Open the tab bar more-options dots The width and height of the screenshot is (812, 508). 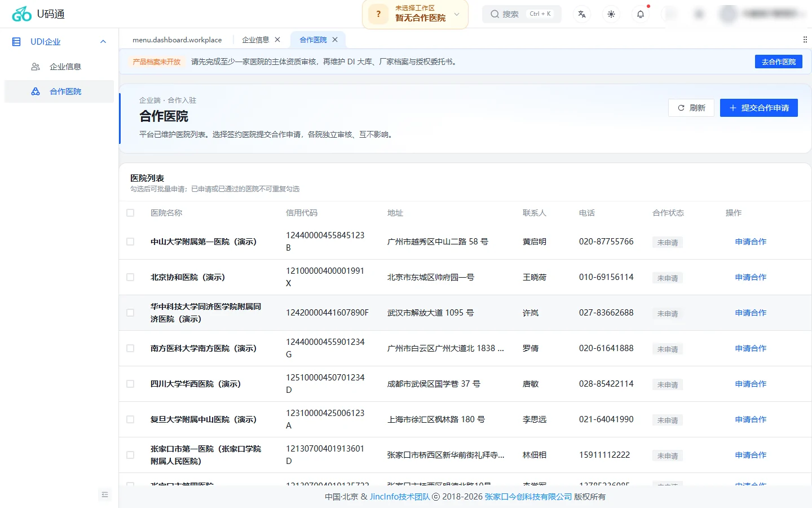(x=805, y=40)
